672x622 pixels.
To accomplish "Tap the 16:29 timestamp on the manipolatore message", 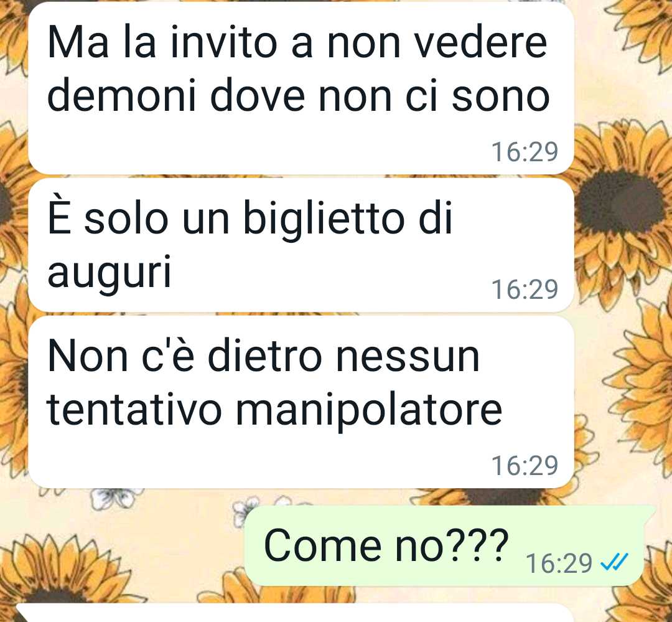I will 524,466.
